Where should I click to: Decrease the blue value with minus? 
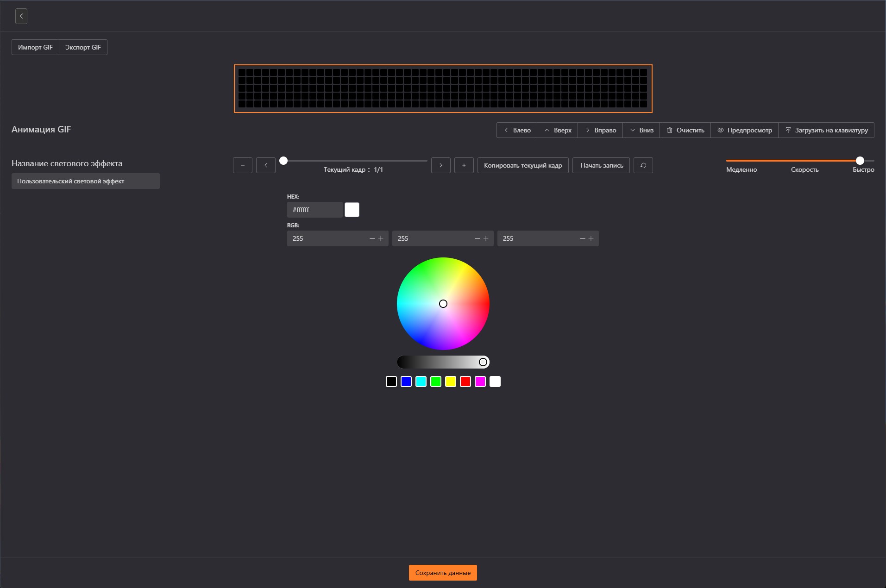point(582,238)
